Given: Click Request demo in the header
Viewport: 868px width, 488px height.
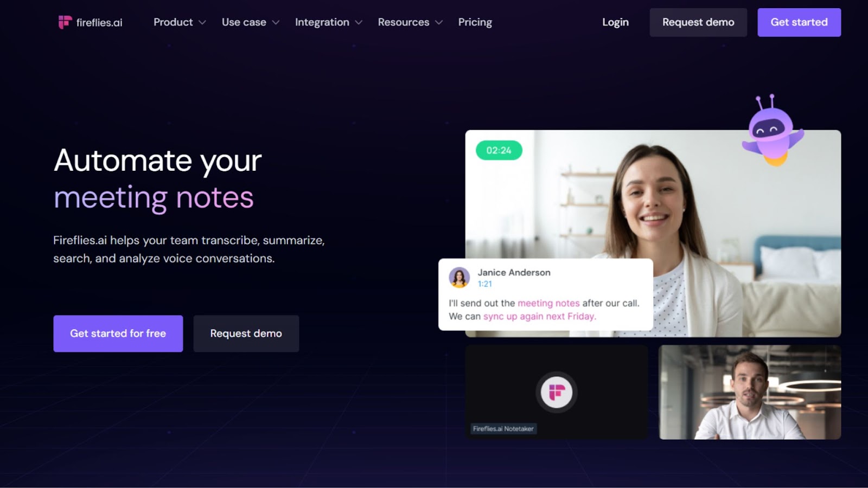Looking at the screenshot, I should click(x=698, y=22).
